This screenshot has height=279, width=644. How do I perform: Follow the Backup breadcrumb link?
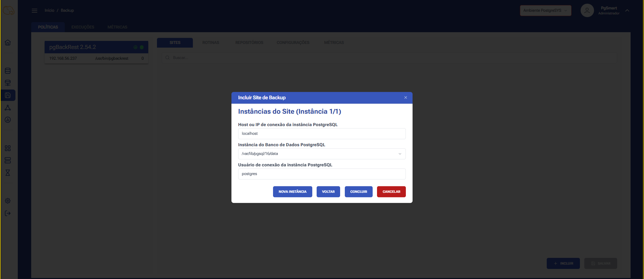point(67,10)
